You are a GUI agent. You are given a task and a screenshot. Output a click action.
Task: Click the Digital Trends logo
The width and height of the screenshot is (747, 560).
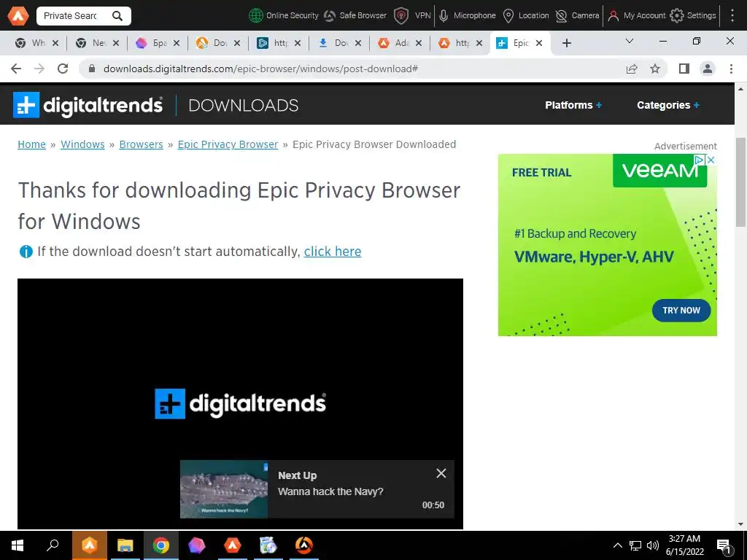88,105
